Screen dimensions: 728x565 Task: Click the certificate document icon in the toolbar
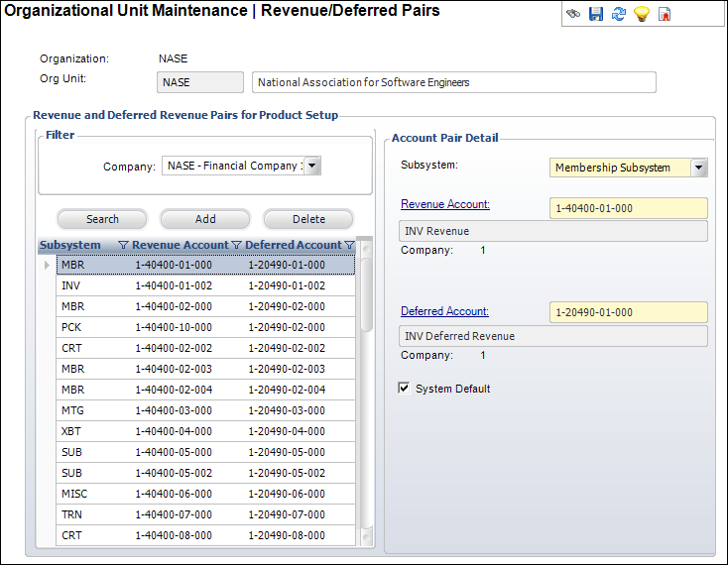665,14
